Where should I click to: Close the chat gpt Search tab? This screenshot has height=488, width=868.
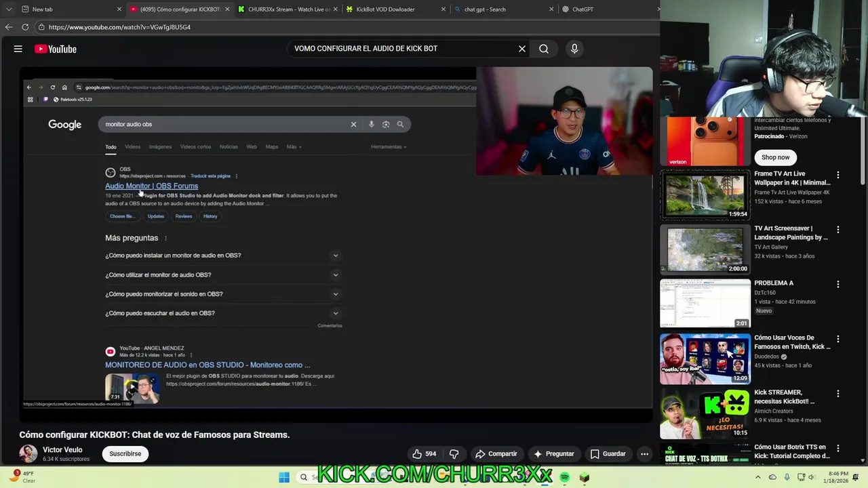coord(551,9)
